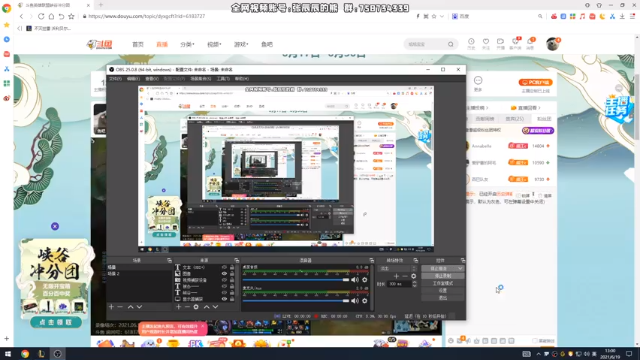
Task: Go to 直播 in Douyu navigation bar
Action: point(162,44)
